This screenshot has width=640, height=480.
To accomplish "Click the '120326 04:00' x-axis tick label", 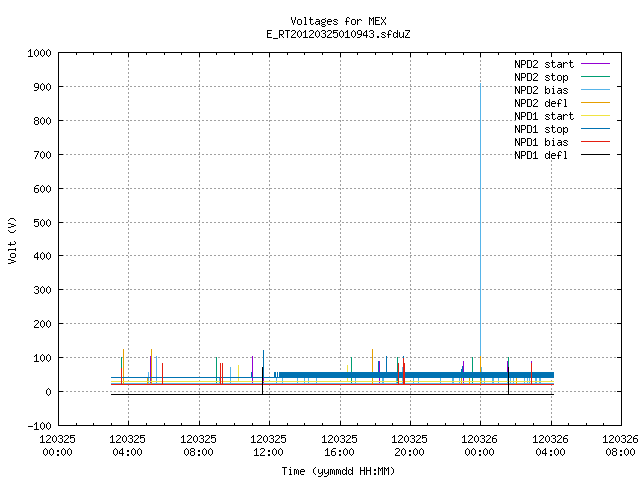I will click(550, 446).
